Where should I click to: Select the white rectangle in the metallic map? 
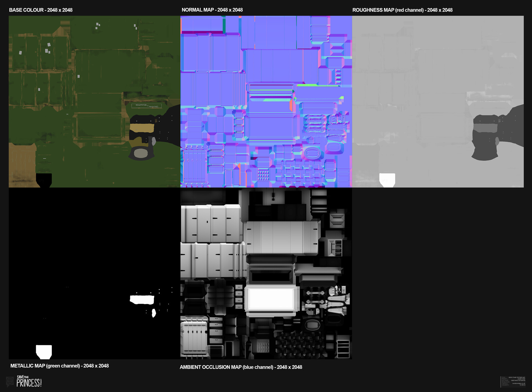(142, 300)
